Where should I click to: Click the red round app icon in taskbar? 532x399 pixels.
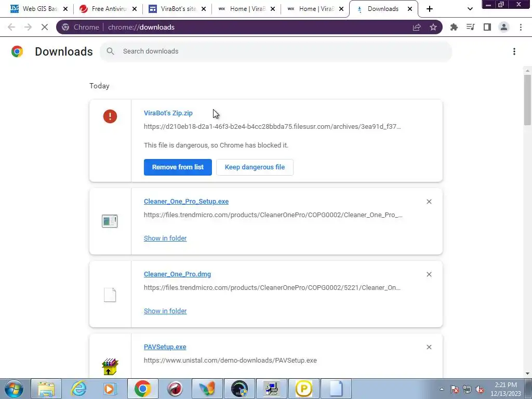(175, 389)
